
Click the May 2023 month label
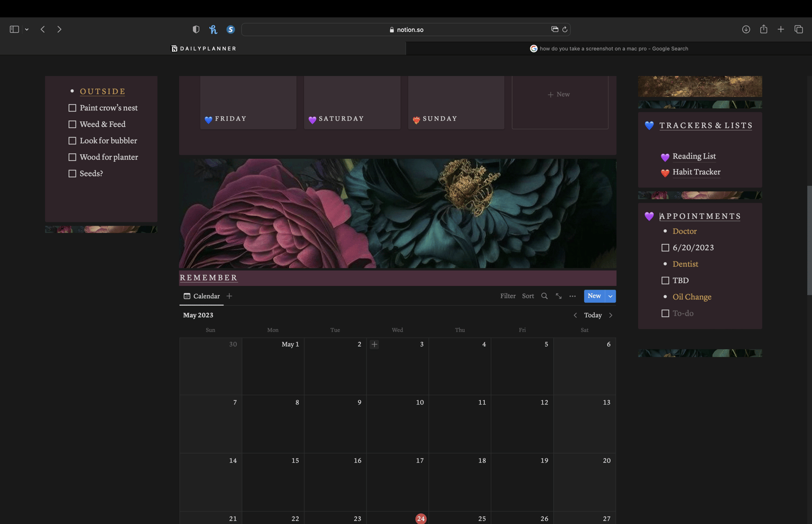point(198,315)
